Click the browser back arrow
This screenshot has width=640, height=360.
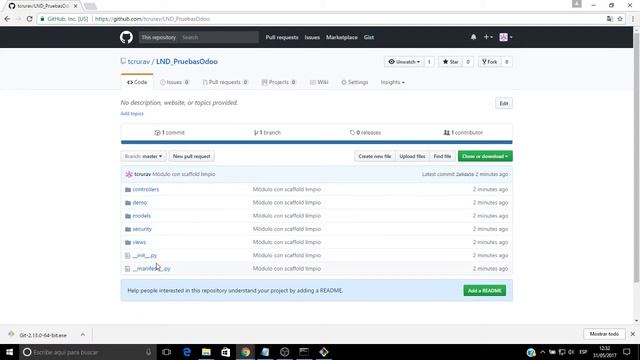[7, 19]
